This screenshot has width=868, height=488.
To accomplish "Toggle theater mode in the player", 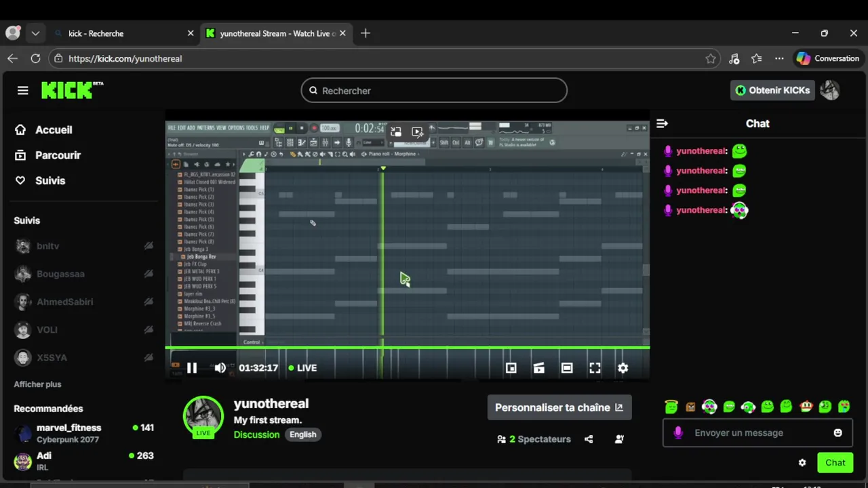I will pyautogui.click(x=567, y=367).
